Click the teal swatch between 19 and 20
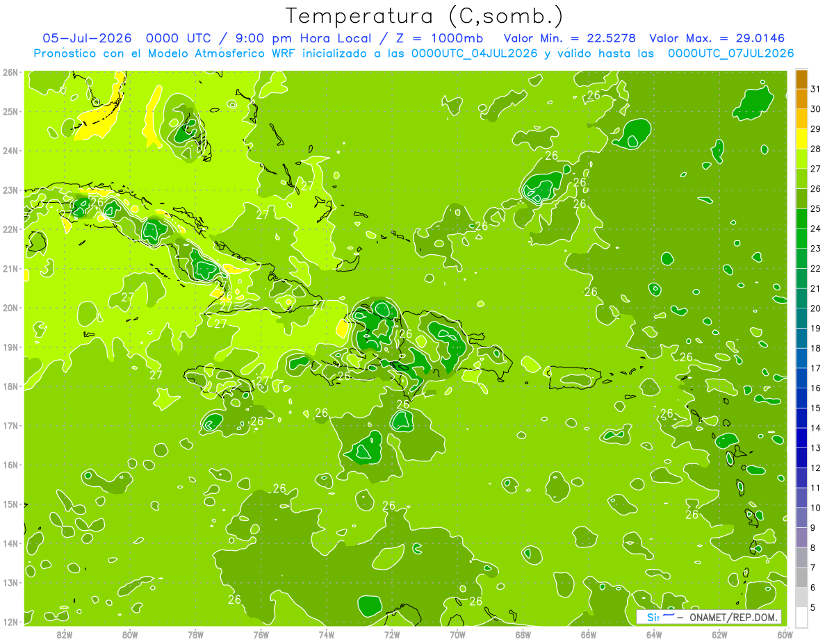The image size is (834, 644). tap(801, 318)
